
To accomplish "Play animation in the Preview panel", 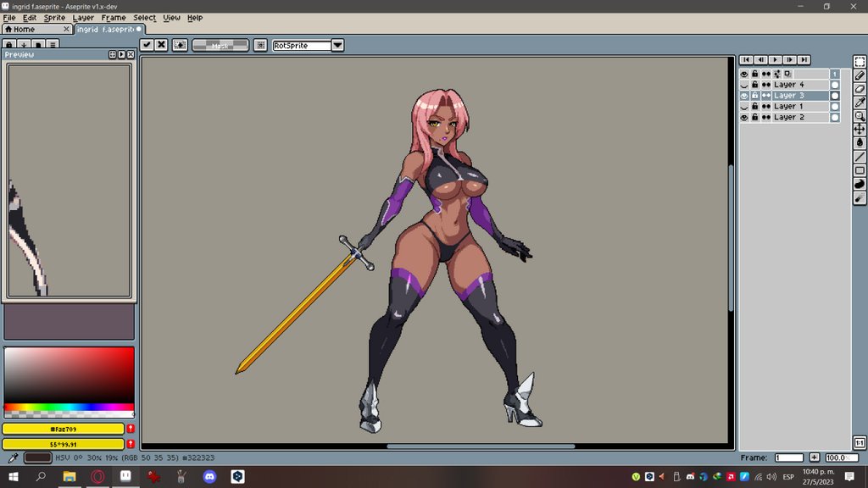I will 121,54.
